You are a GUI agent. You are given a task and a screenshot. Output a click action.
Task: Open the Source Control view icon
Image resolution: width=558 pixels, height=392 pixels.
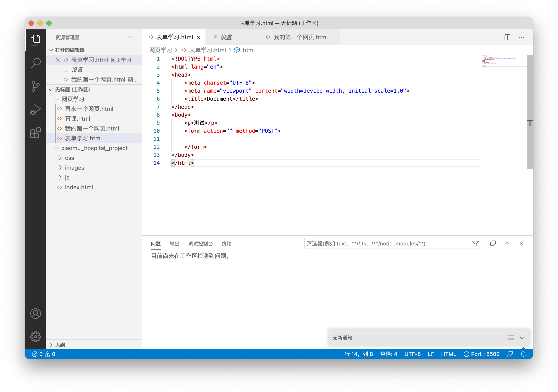click(x=35, y=86)
